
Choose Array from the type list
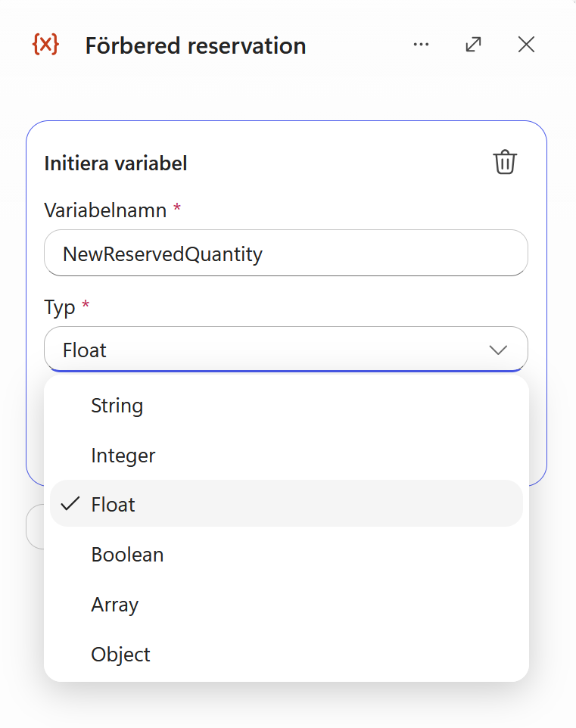[x=286, y=605]
